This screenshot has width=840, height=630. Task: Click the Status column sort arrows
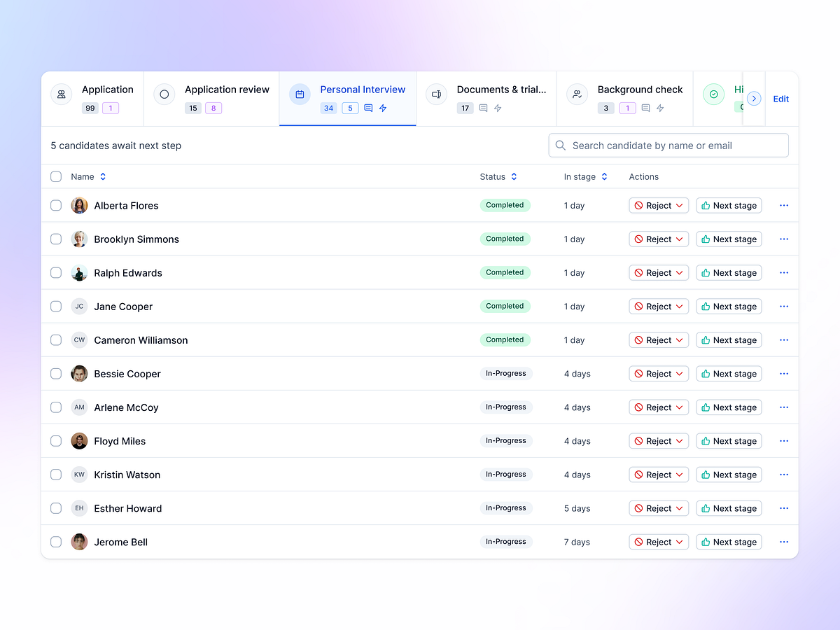click(514, 176)
